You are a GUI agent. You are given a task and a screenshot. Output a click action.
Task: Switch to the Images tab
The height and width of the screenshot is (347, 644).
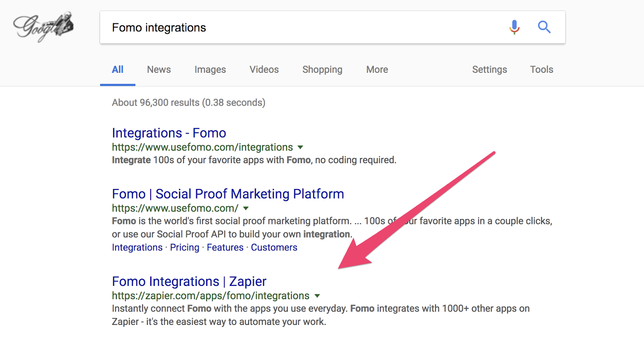click(210, 70)
